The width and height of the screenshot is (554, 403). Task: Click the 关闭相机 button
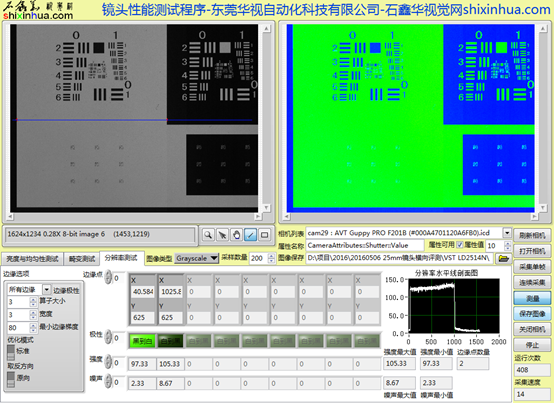[x=532, y=329]
